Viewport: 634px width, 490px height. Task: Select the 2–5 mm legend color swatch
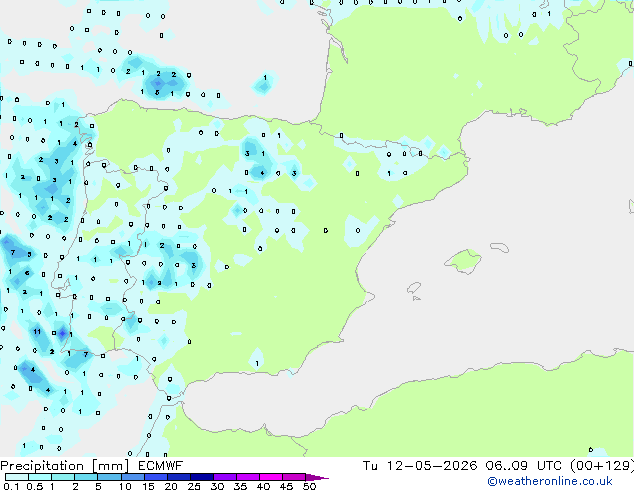coord(86,477)
